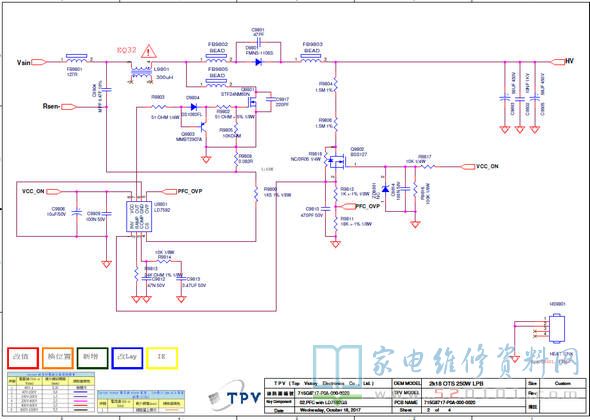Select the heat sink component symbol
This screenshot has height=420, width=590.
click(557, 329)
